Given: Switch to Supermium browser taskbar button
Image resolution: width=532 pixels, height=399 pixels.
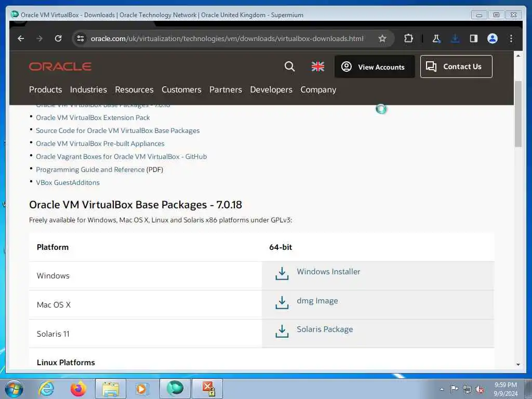Looking at the screenshot, I should [x=175, y=389].
